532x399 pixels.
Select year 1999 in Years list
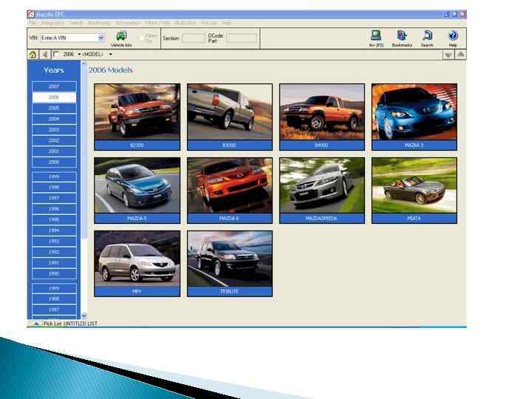(x=54, y=177)
